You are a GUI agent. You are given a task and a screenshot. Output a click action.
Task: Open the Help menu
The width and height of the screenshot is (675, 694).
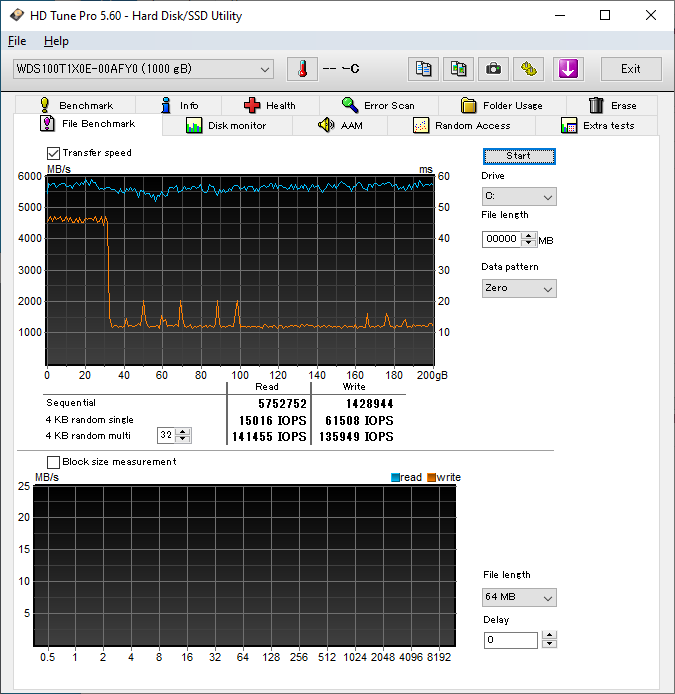click(x=56, y=41)
